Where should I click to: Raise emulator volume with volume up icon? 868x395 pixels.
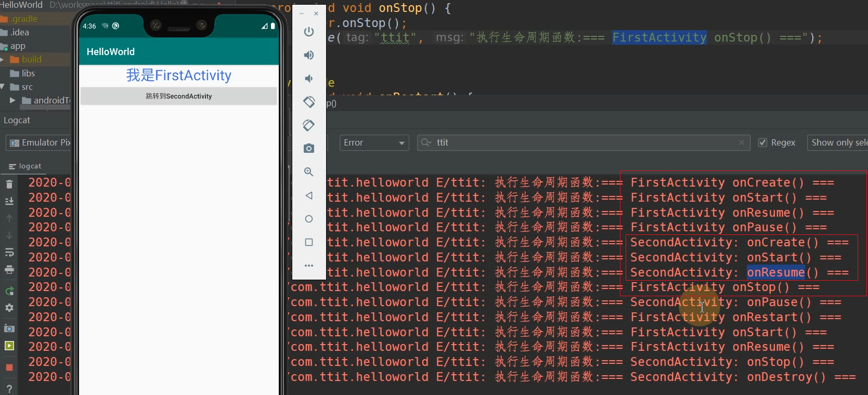click(x=309, y=55)
